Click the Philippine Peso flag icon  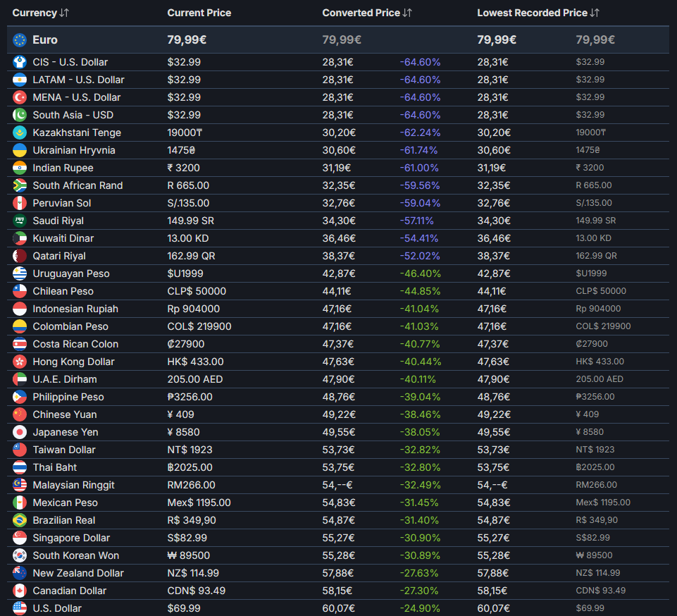[20, 397]
